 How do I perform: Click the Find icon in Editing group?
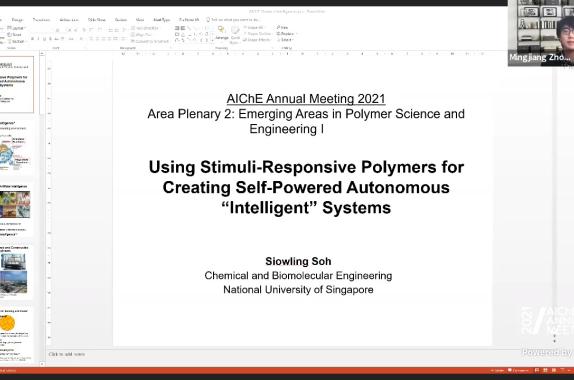[282, 27]
